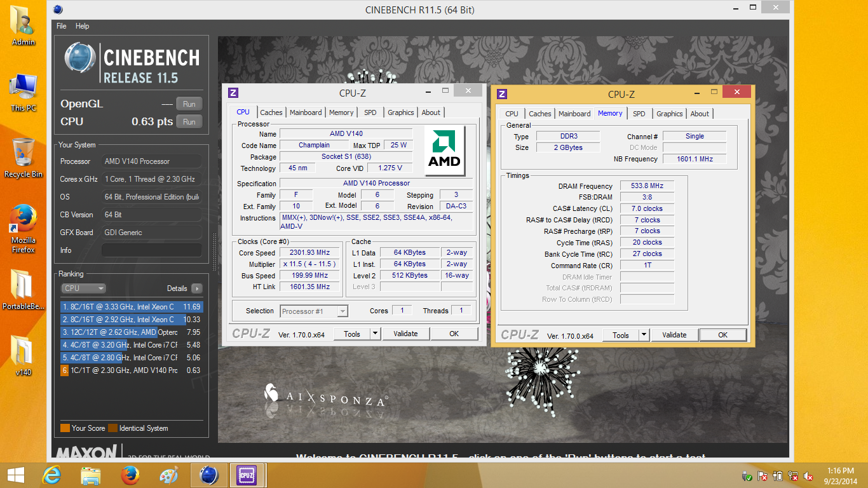
Task: Open the Admin folder on the desktop
Action: (x=24, y=25)
